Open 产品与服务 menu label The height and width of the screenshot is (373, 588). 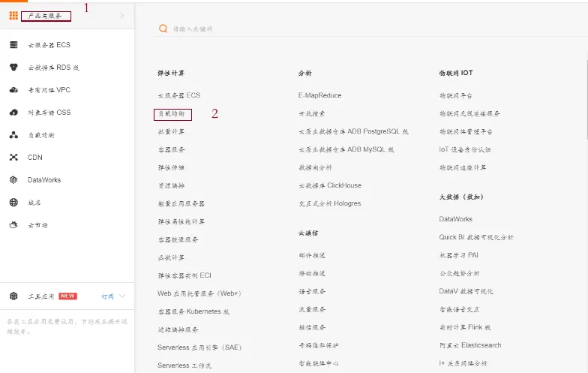pos(45,16)
